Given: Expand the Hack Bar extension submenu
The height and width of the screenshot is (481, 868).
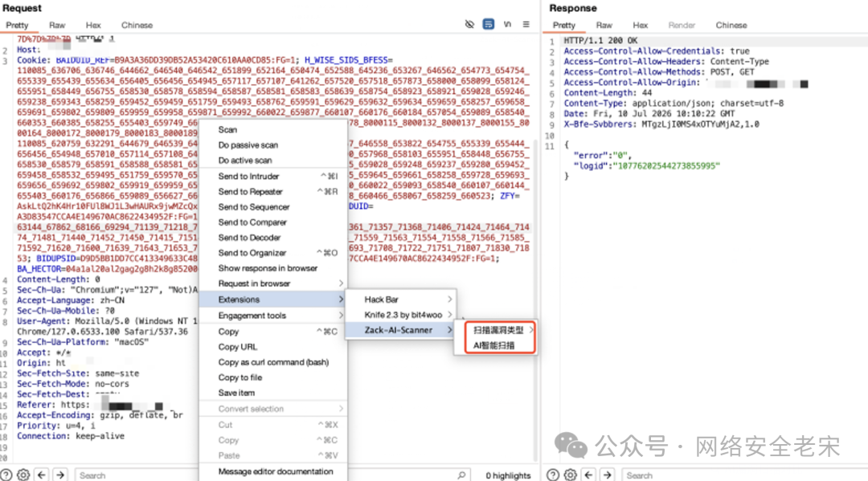Looking at the screenshot, I should coord(400,299).
